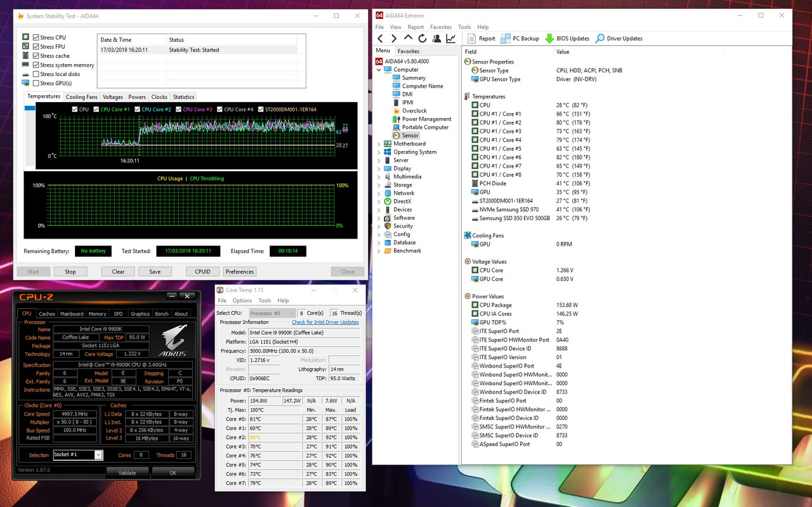This screenshot has height=507, width=812.
Task: Refresh the AIDA64 sensor page
Action: point(422,39)
